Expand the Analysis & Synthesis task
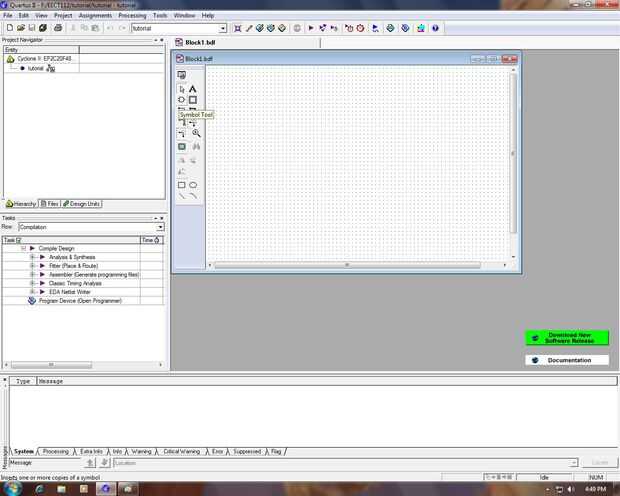This screenshot has height=496, width=620. (x=32, y=257)
